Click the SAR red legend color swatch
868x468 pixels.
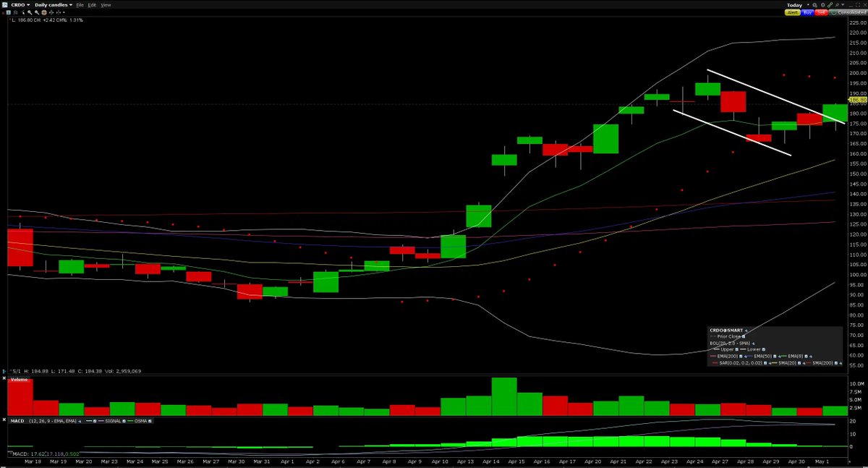715,363
